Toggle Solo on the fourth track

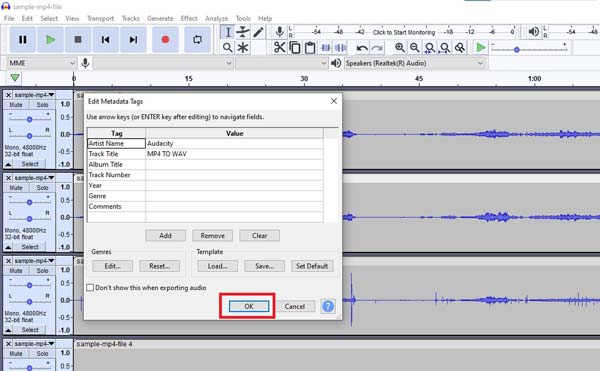point(42,353)
